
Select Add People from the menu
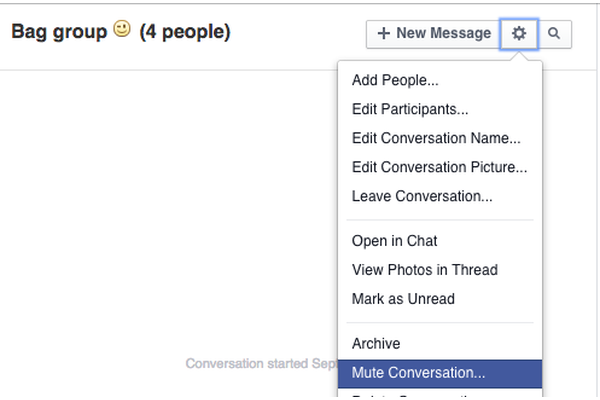click(395, 81)
